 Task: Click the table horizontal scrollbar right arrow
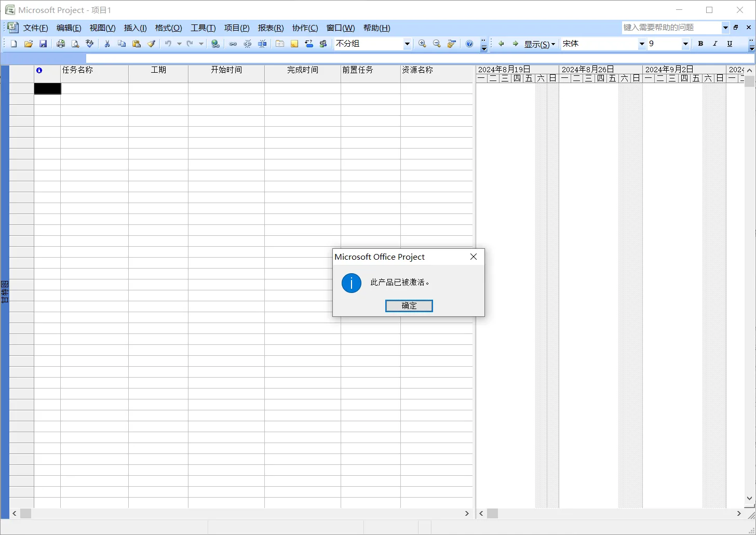[467, 513]
